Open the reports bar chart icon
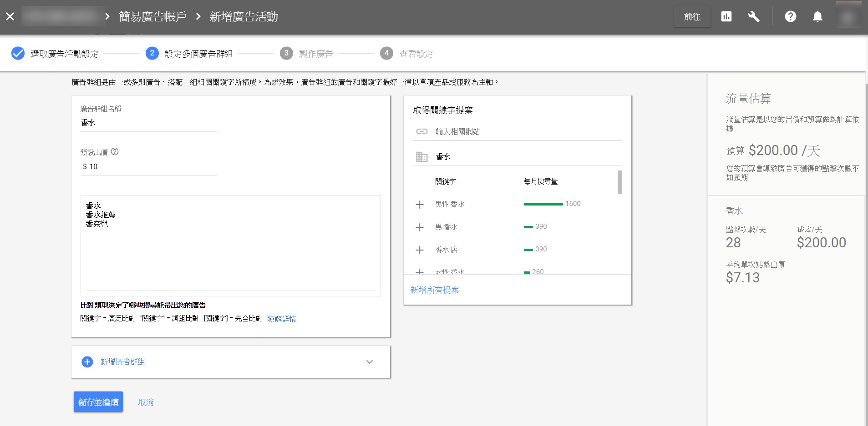The image size is (868, 426). pos(726,17)
